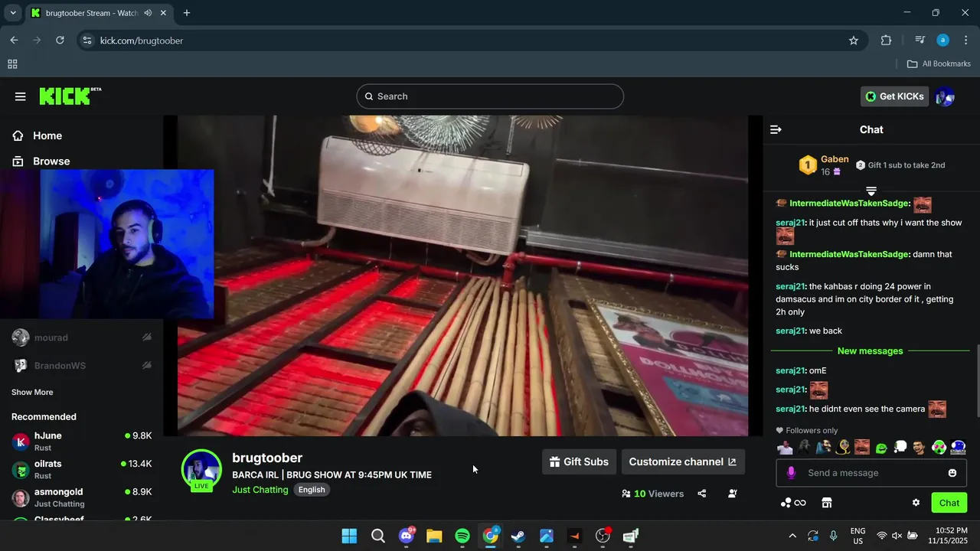Click the Get KICKs button

pos(894,96)
